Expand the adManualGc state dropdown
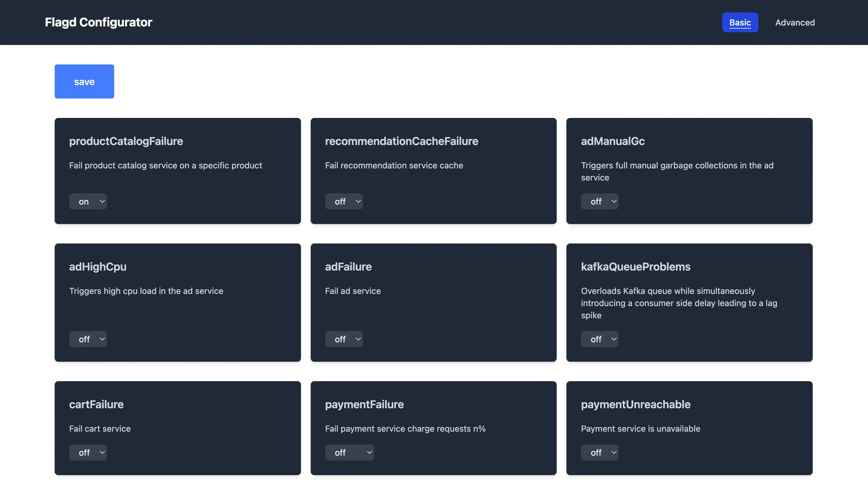Viewport: 868px width, 490px height. coord(600,201)
